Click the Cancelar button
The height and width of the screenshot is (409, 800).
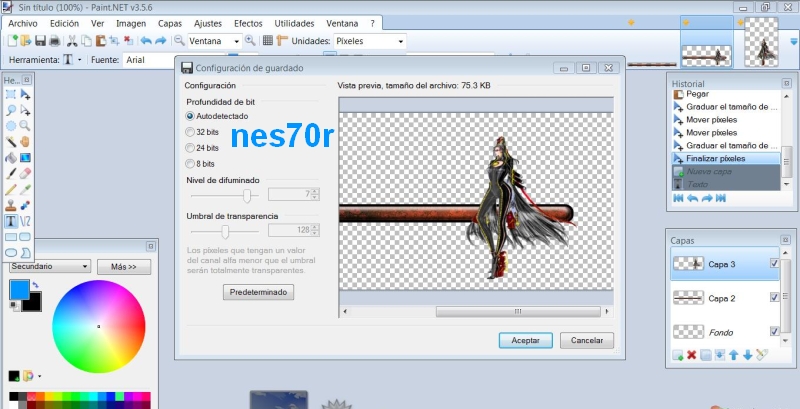click(587, 340)
